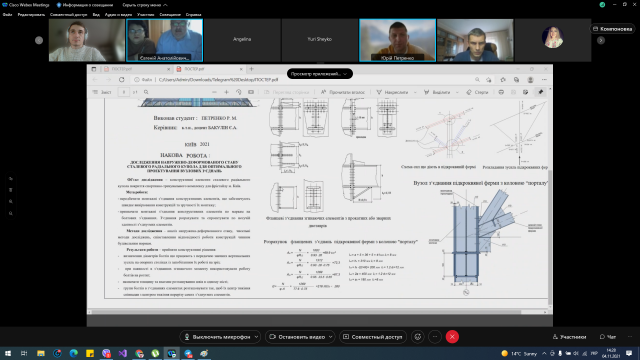Click the Совместный доступ share button

(x=373, y=337)
